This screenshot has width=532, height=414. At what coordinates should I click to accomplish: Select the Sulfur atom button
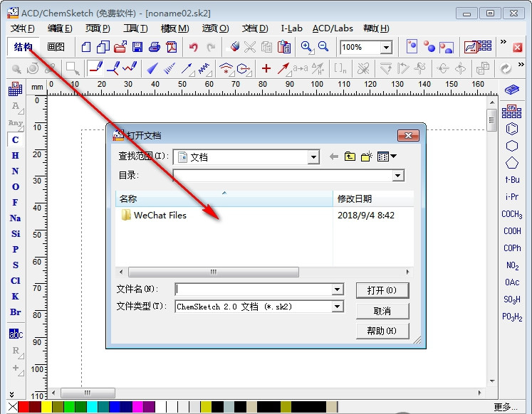15,265
